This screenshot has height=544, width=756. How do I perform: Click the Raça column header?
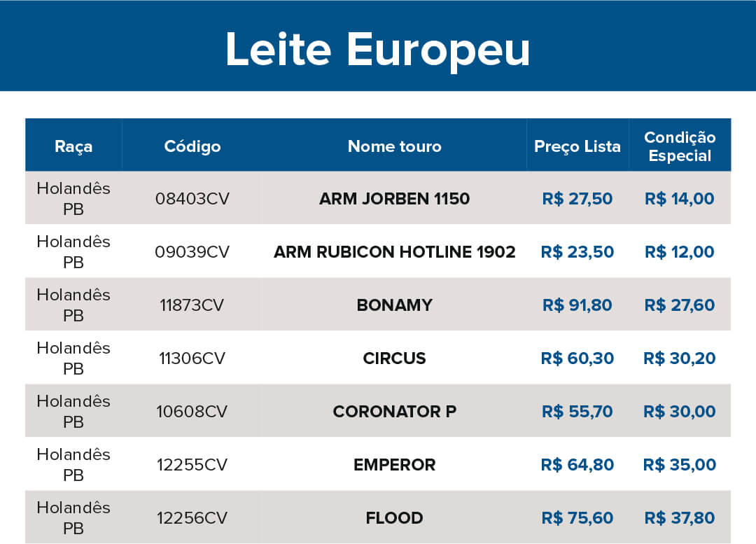pos(73,146)
